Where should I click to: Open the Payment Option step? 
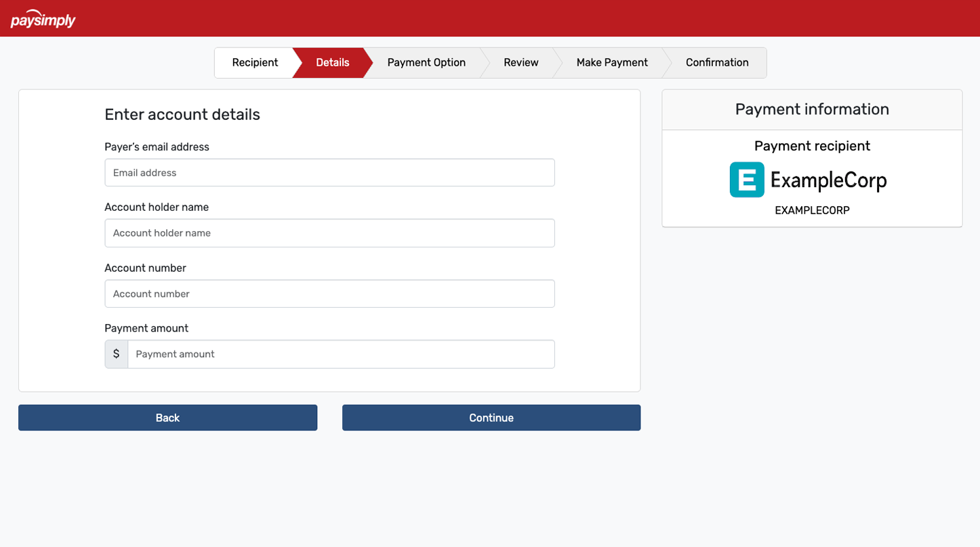(426, 62)
